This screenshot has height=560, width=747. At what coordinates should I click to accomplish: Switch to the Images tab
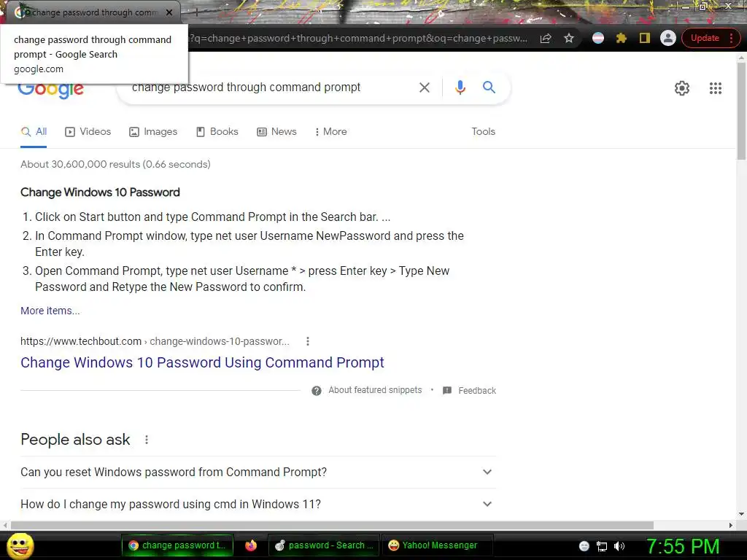pyautogui.click(x=153, y=132)
